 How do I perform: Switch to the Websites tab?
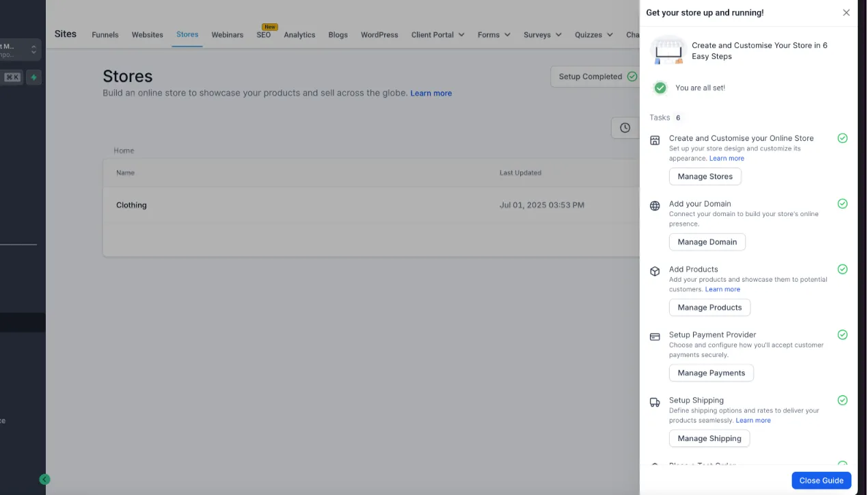(x=148, y=35)
